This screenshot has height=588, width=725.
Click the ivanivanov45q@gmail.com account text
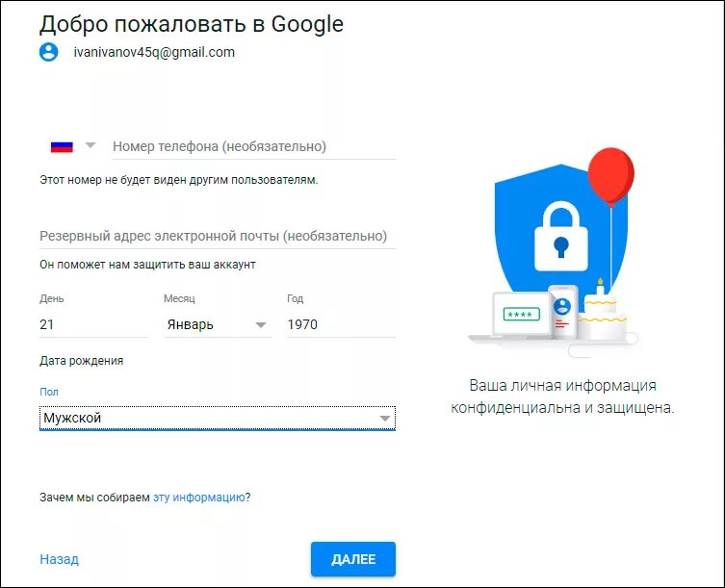(154, 52)
